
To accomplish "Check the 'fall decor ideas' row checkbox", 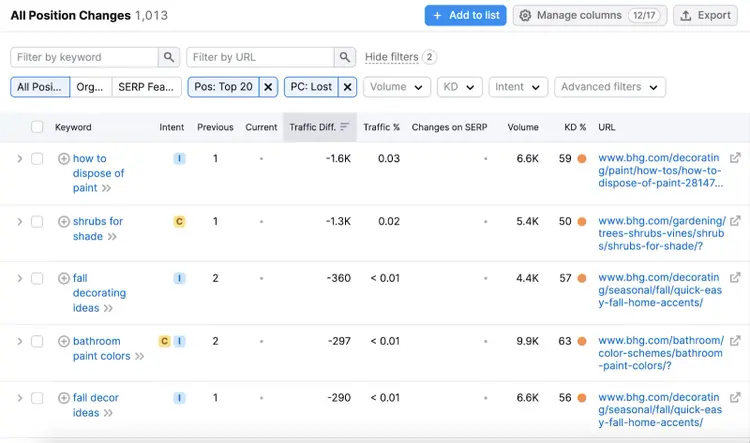I will (x=37, y=398).
